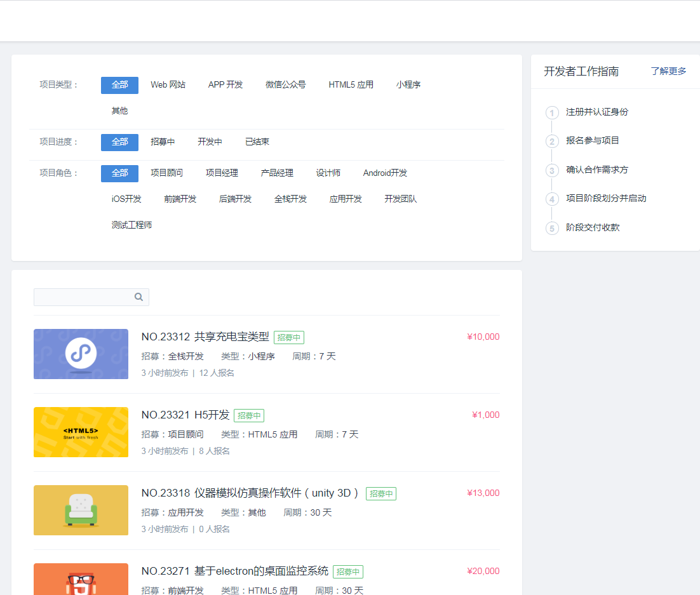Click the ¥20,000 price
This screenshot has width=700, height=595.
483,572
